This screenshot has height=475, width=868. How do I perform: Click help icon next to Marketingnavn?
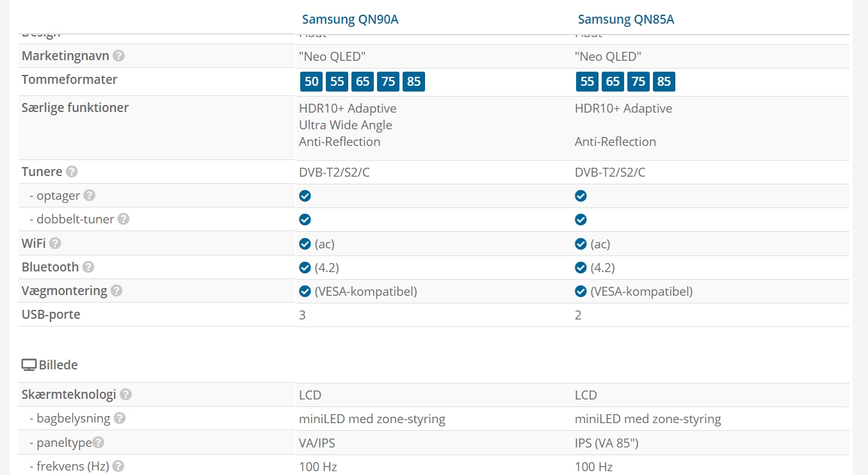tap(118, 56)
